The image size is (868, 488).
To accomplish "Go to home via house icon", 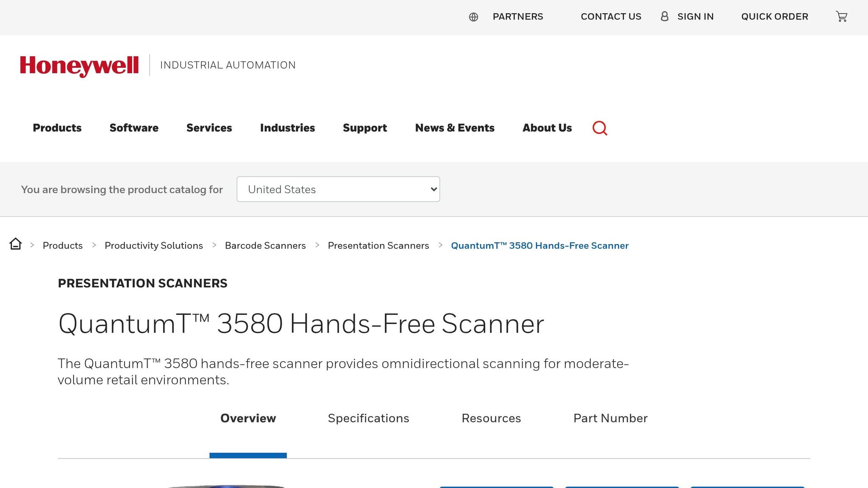I will pos(16,244).
